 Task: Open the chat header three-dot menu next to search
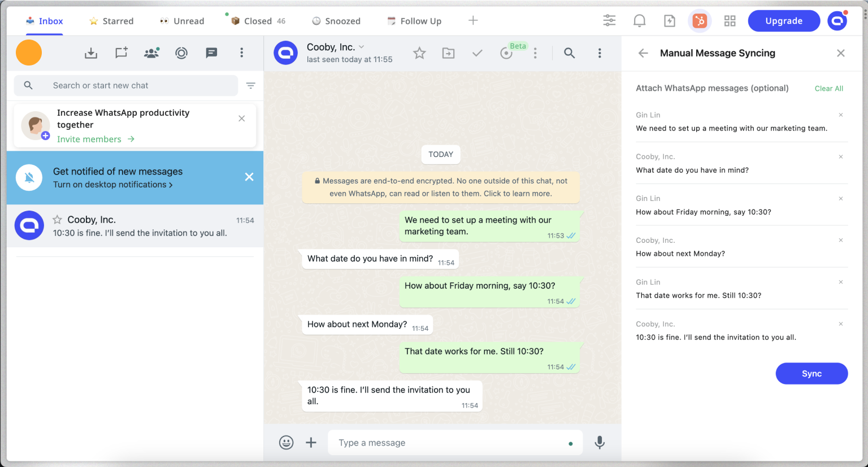click(x=600, y=53)
